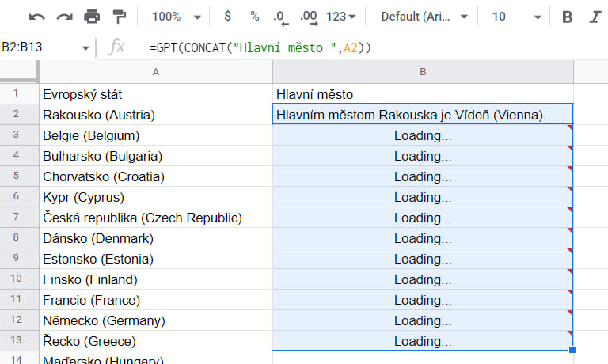Expand the Default font family dropdown
608x364 pixels.
tap(425, 17)
